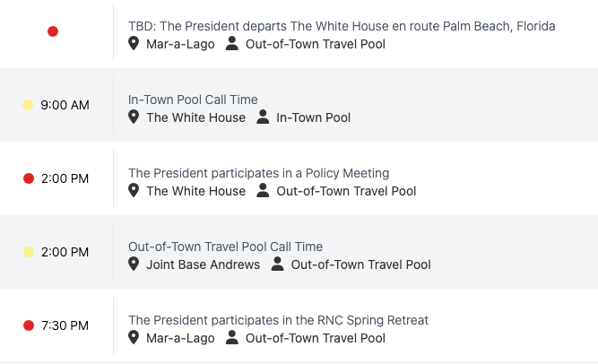Click the red dot on the TBD departure event
The height and width of the screenshot is (364, 598).
pos(53,31)
